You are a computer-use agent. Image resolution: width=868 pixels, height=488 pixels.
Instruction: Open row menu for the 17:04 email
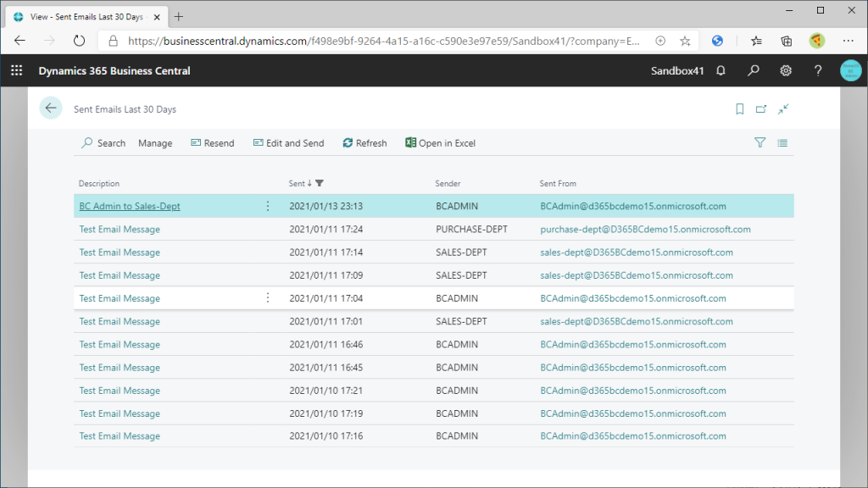pyautogui.click(x=268, y=298)
